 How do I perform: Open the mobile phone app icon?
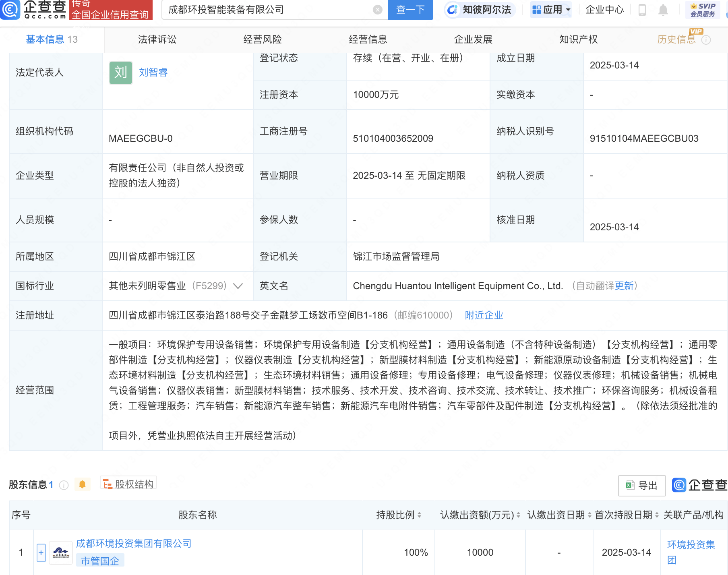pos(642,10)
